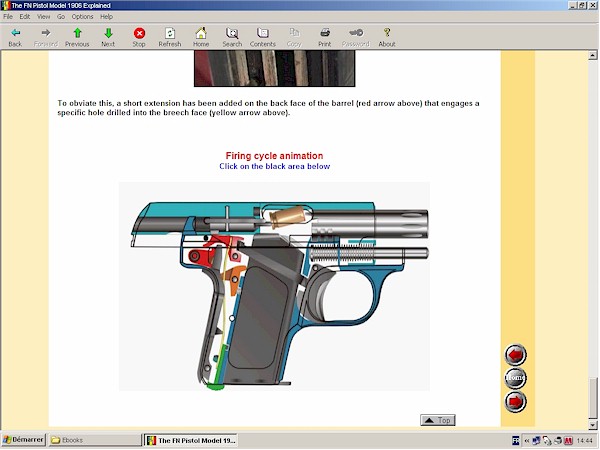Click the round red right-arrow navigation button
This screenshot has width=600, height=450.
click(515, 401)
